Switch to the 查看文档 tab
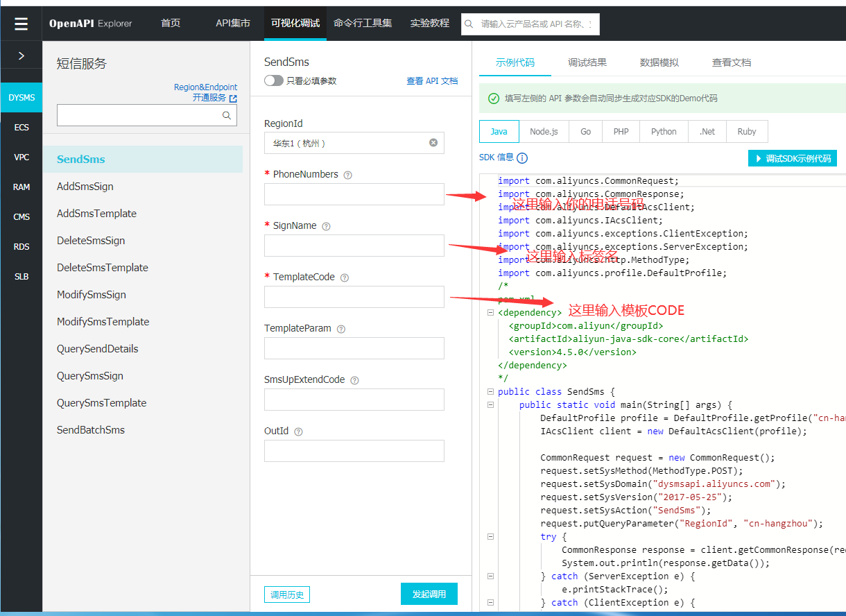This screenshot has width=846, height=616. (x=732, y=62)
